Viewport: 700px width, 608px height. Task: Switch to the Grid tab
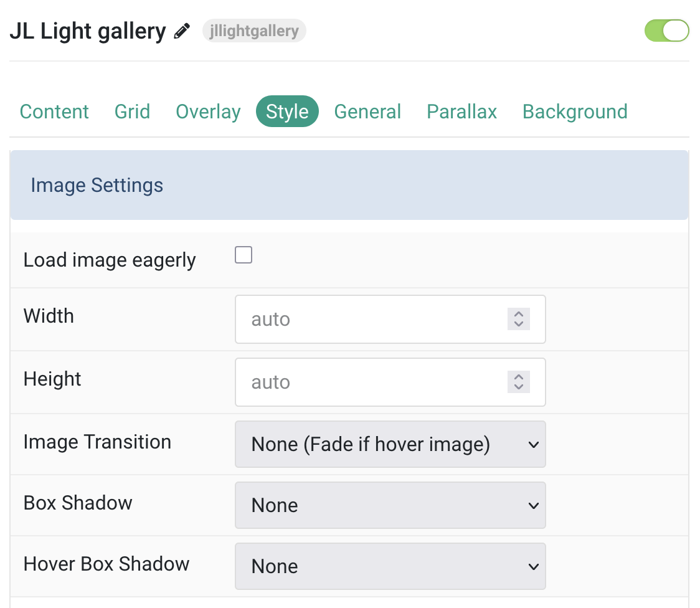(132, 112)
